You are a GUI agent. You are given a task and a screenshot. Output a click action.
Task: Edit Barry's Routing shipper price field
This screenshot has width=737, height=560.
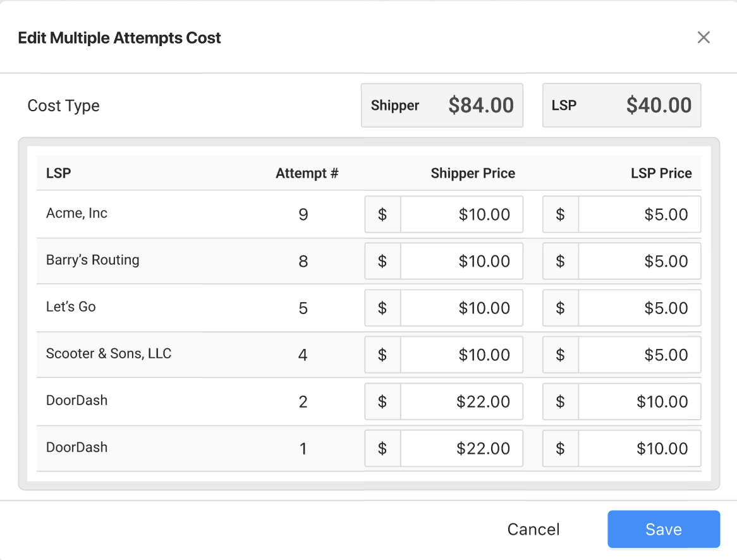coord(461,261)
